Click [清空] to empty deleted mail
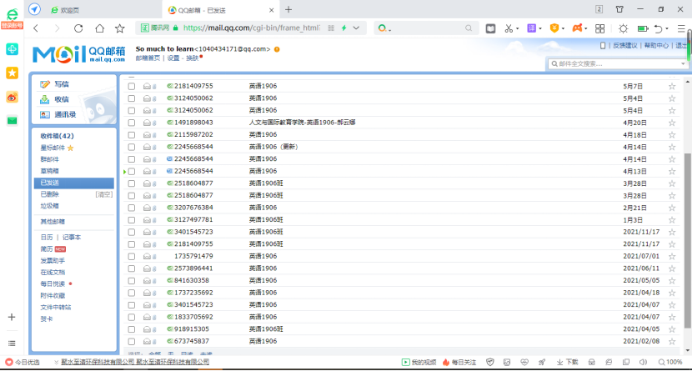The height and width of the screenshot is (371, 693). (104, 194)
